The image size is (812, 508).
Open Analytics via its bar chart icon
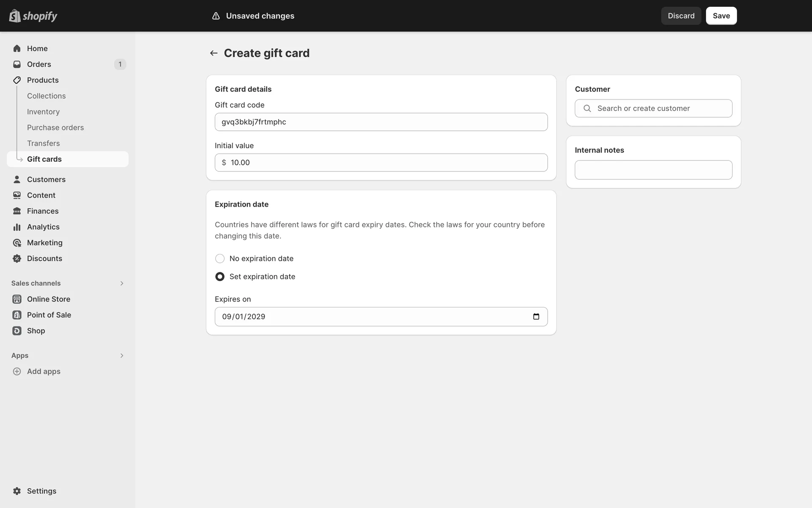click(17, 227)
